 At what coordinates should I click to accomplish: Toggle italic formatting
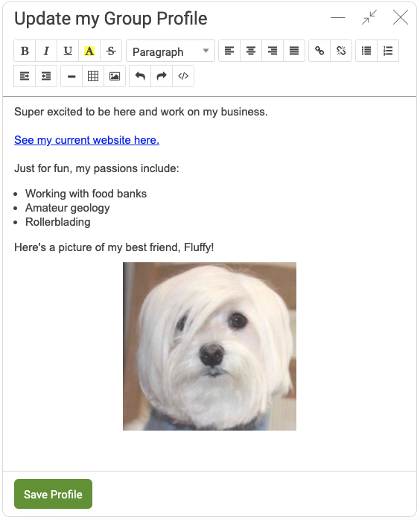(x=46, y=51)
